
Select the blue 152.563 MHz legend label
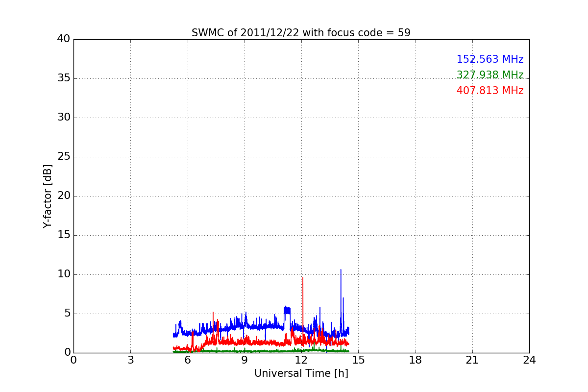coord(490,59)
